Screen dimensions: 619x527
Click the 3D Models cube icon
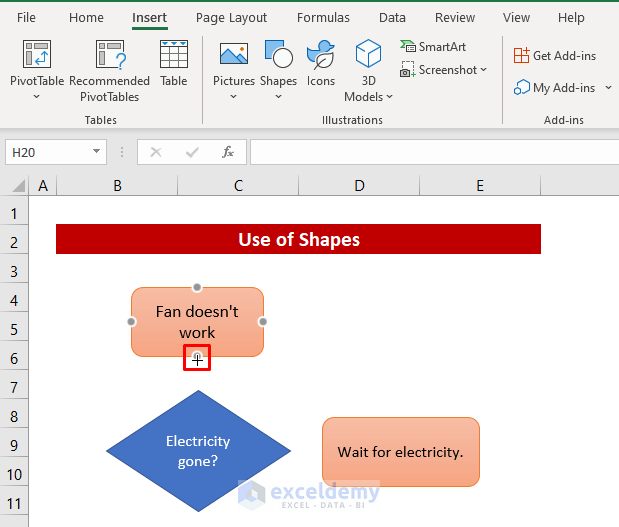pos(368,54)
